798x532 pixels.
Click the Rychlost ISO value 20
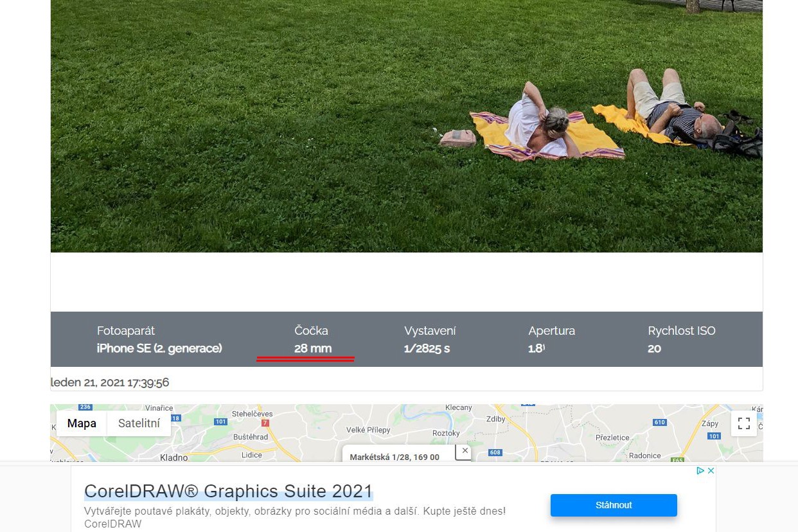654,349
